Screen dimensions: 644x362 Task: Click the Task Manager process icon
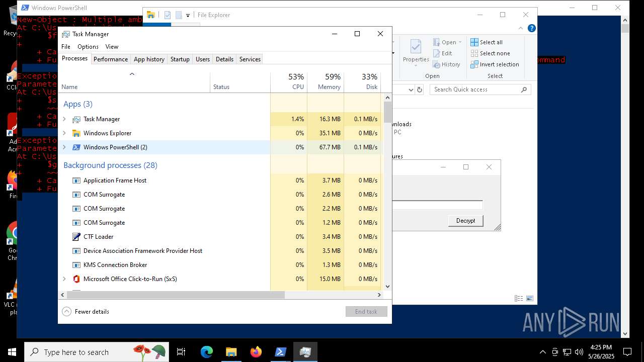coord(76,119)
